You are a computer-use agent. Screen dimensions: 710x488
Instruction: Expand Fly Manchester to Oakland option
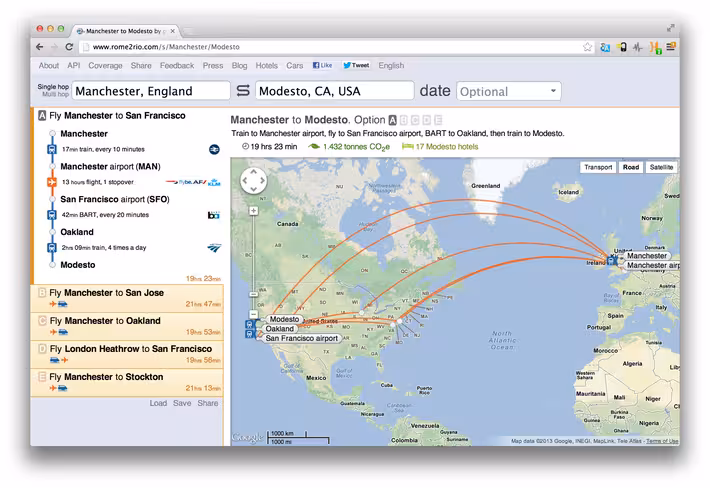(x=127, y=326)
